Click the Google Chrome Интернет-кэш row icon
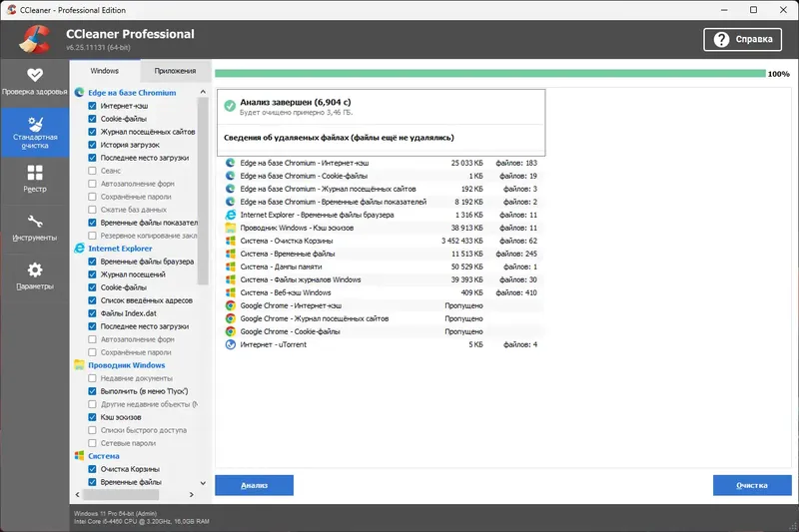The width and height of the screenshot is (799, 532). (230, 305)
